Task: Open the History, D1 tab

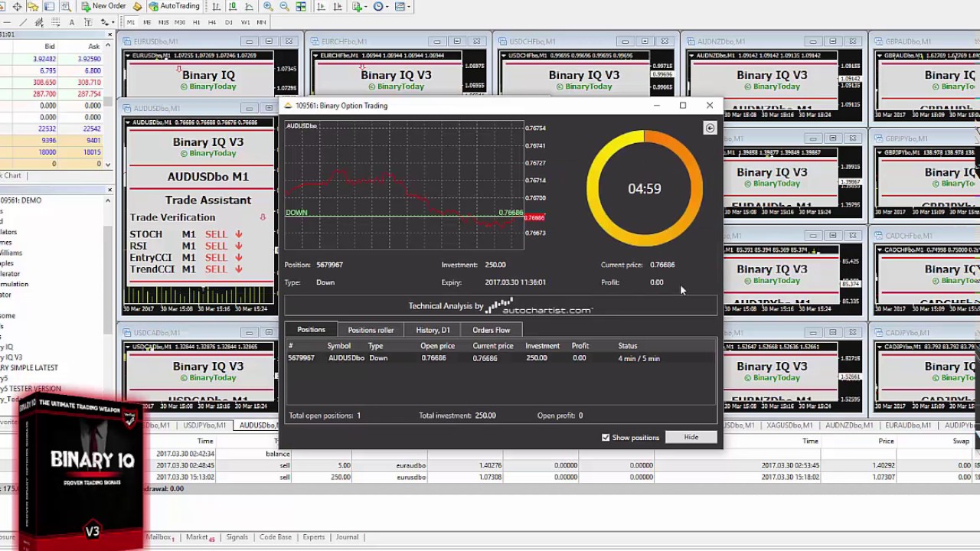Action: (x=433, y=330)
